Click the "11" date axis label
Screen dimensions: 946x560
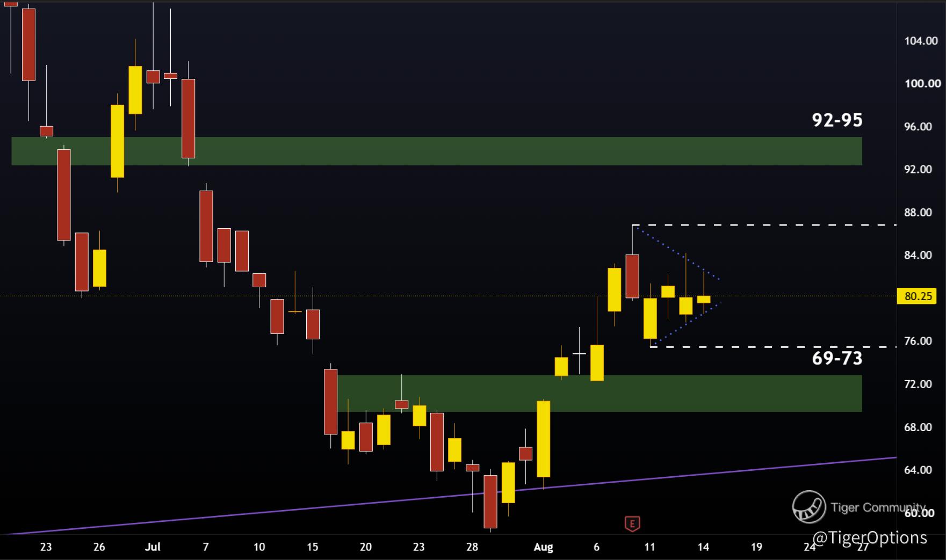[649, 547]
